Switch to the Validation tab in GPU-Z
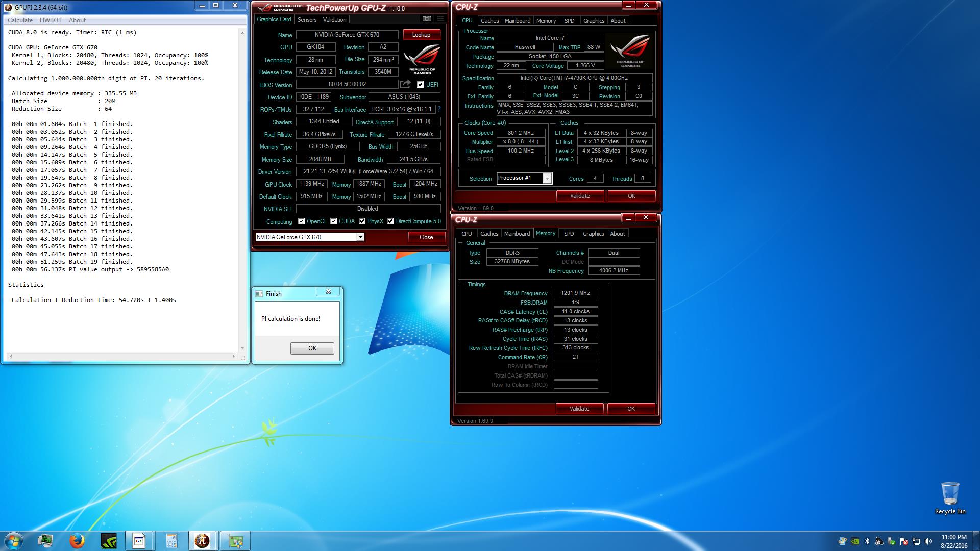Image resolution: width=980 pixels, height=551 pixels. point(335,20)
